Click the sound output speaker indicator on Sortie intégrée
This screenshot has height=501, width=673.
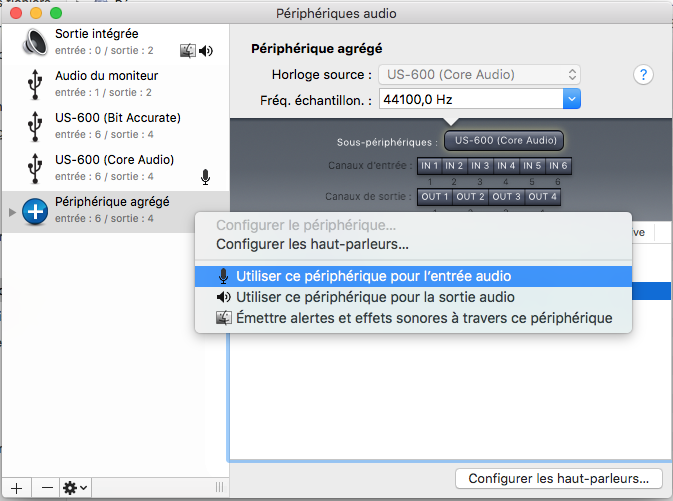pos(206,51)
